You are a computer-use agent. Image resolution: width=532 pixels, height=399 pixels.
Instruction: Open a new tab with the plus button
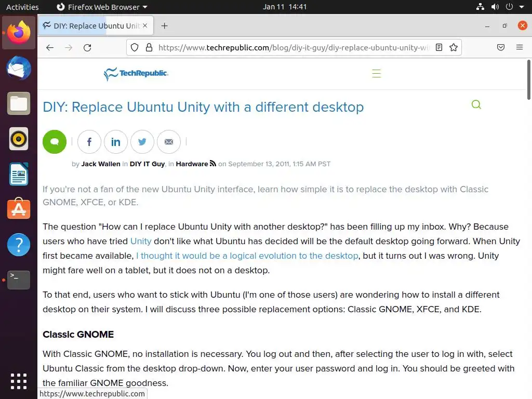tap(165, 26)
